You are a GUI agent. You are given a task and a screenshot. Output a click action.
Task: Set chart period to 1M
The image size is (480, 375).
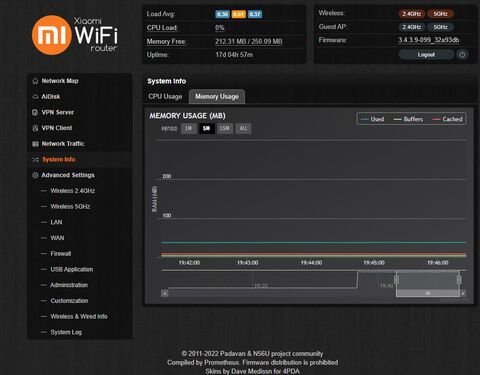tap(189, 128)
